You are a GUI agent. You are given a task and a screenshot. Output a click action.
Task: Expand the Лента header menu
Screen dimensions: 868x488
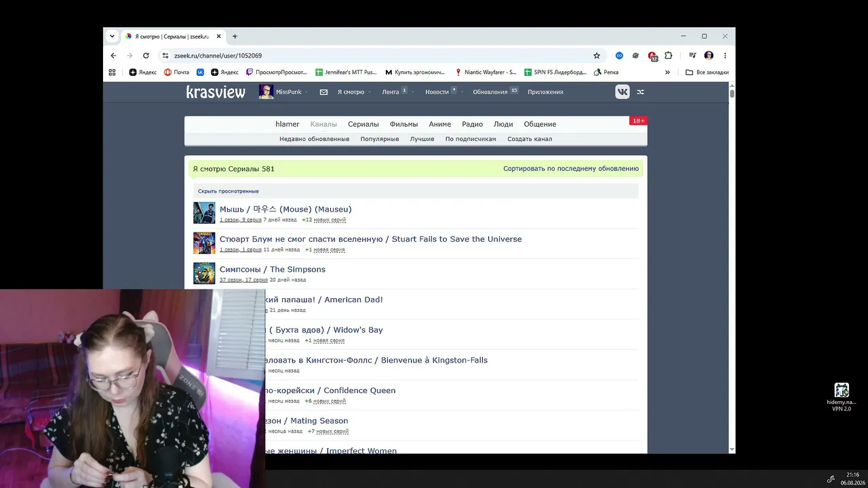tap(394, 91)
